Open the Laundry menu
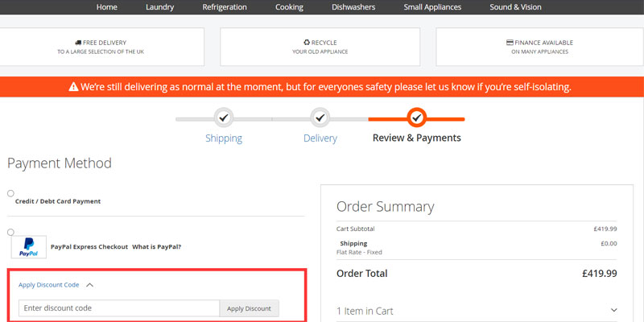 point(159,7)
